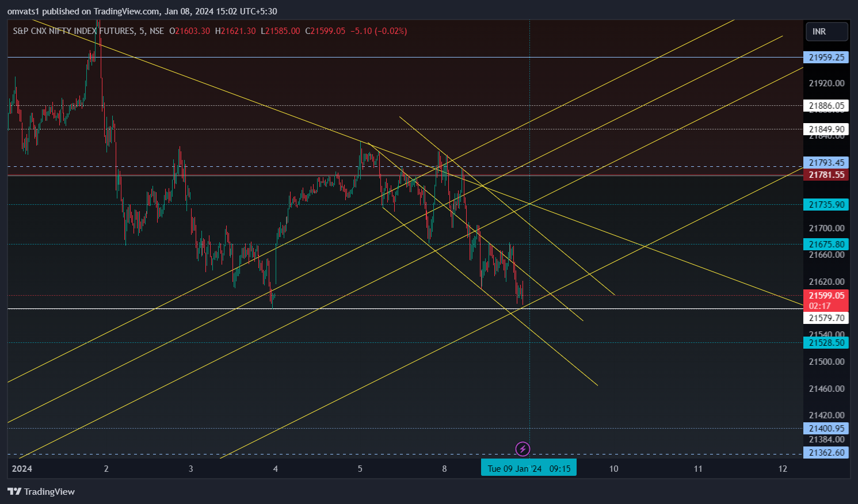This screenshot has width=858, height=504.
Task: Click the current price 21599.05 label
Action: tap(826, 296)
